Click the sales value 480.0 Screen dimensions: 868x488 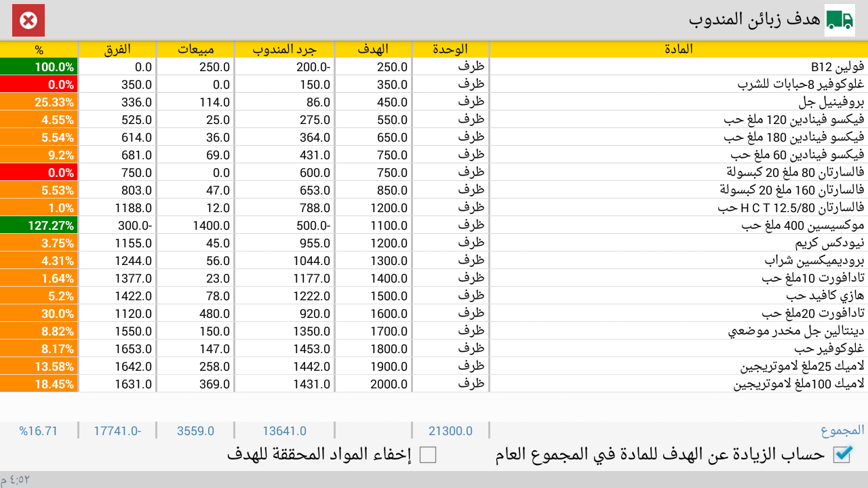click(215, 313)
